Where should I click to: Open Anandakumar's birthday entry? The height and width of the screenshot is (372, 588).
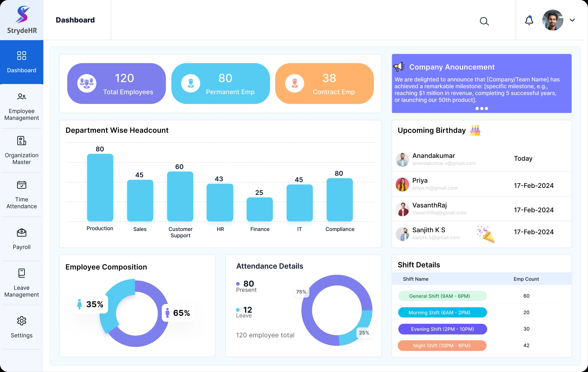(433, 159)
